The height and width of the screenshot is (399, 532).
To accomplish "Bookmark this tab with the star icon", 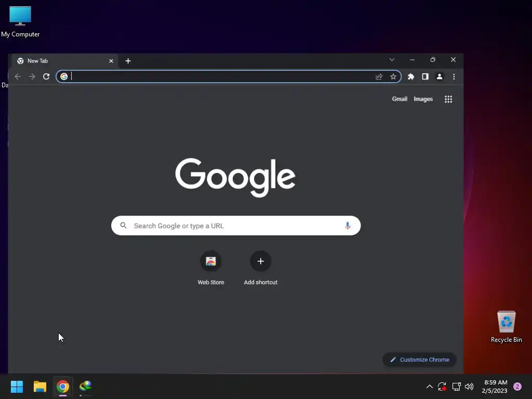I will point(393,77).
